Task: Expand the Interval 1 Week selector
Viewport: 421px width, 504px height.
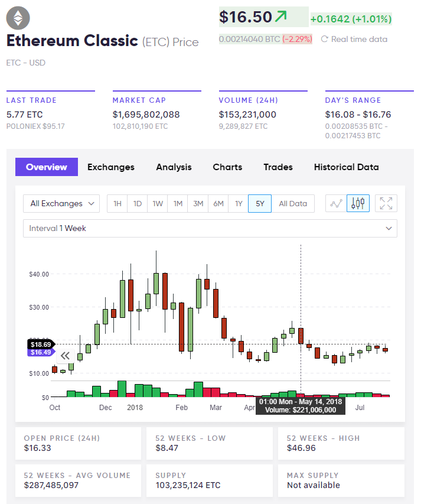Action: pyautogui.click(x=210, y=228)
